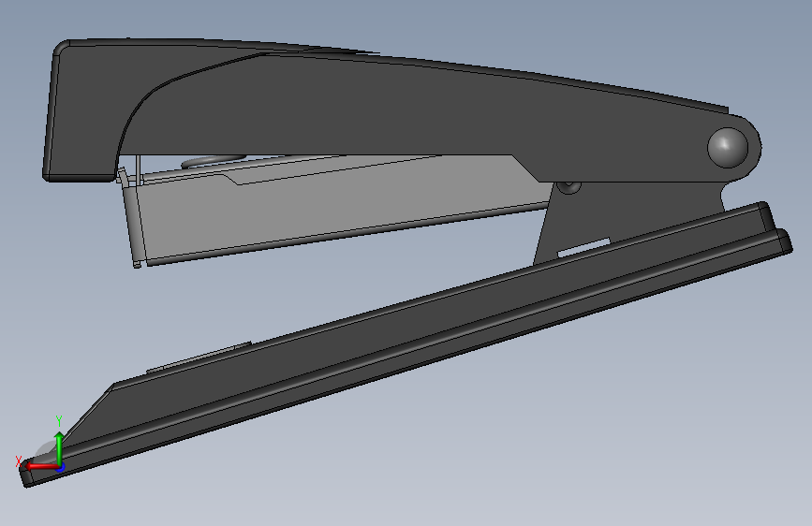Screen dimensions: 812x526
Task: Select the blue Z axis origin ball
Action: click(61, 467)
